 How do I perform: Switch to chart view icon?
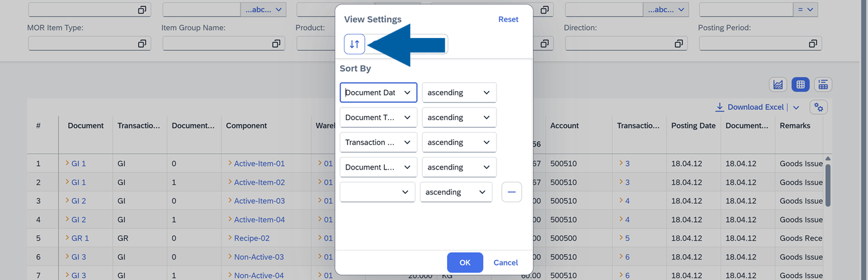(x=778, y=85)
